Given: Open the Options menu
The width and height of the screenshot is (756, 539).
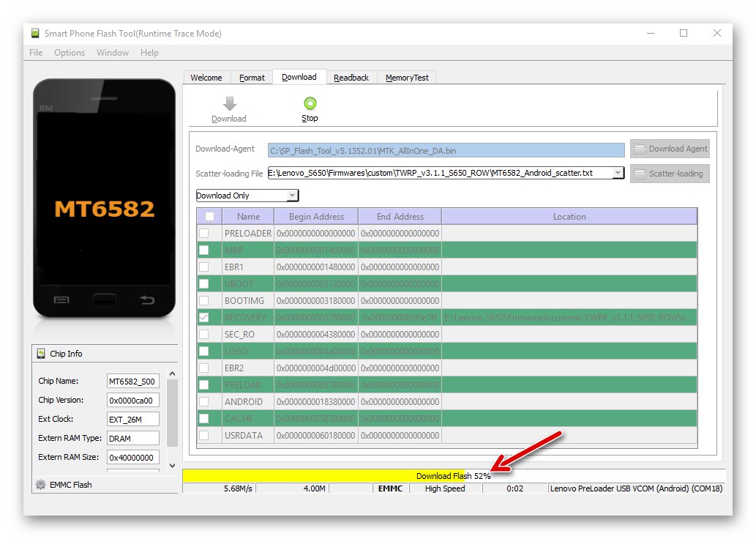Looking at the screenshot, I should point(69,52).
